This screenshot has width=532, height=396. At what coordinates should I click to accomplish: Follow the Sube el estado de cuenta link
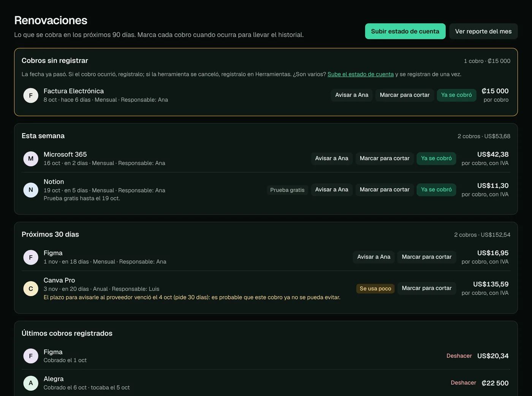[361, 74]
